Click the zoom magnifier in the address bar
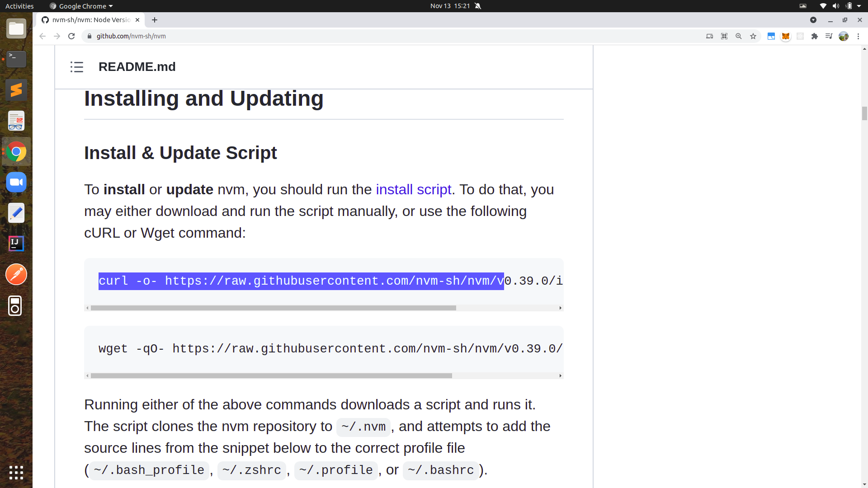 tap(739, 36)
